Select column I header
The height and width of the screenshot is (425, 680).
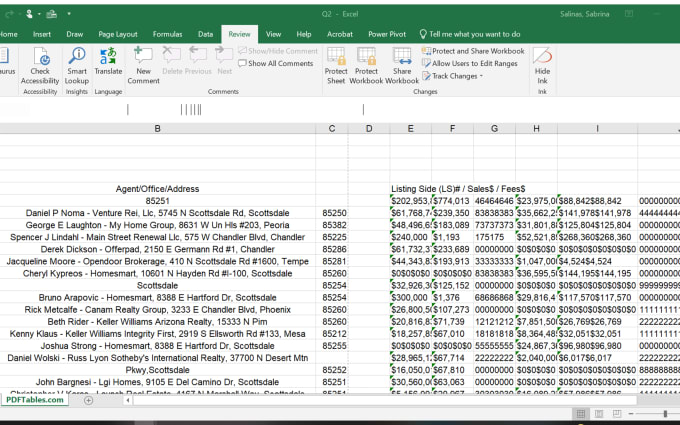point(598,128)
